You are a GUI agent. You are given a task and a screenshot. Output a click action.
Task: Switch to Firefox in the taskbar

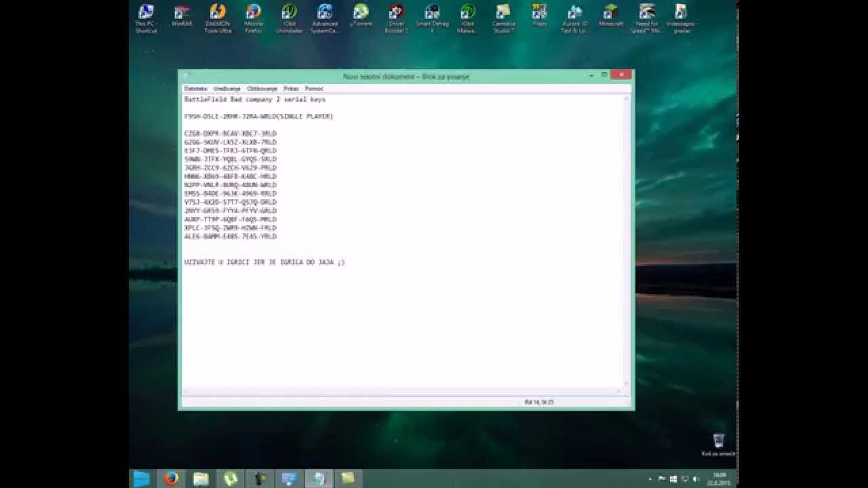(171, 479)
